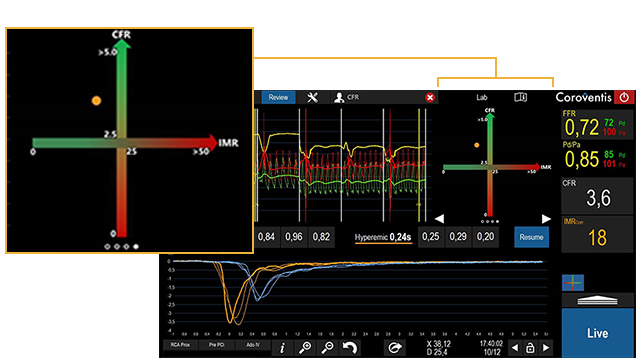Open the info icon in bottom toolbar

[282, 348]
